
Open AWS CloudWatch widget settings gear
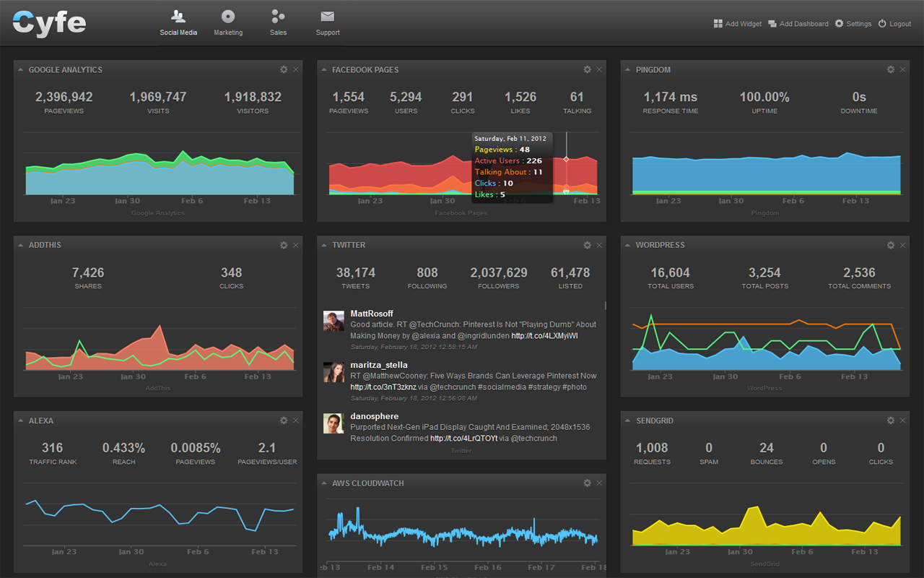(x=587, y=483)
